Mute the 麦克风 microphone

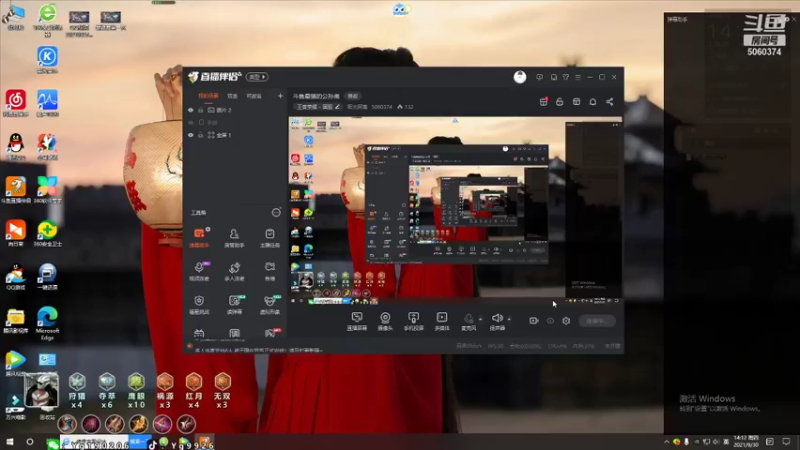coord(468,321)
